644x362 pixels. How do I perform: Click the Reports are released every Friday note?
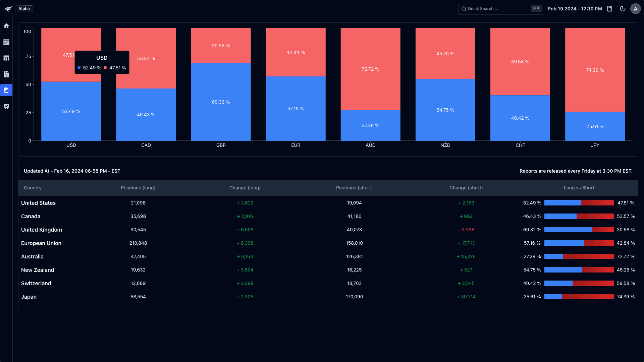pyautogui.click(x=576, y=171)
